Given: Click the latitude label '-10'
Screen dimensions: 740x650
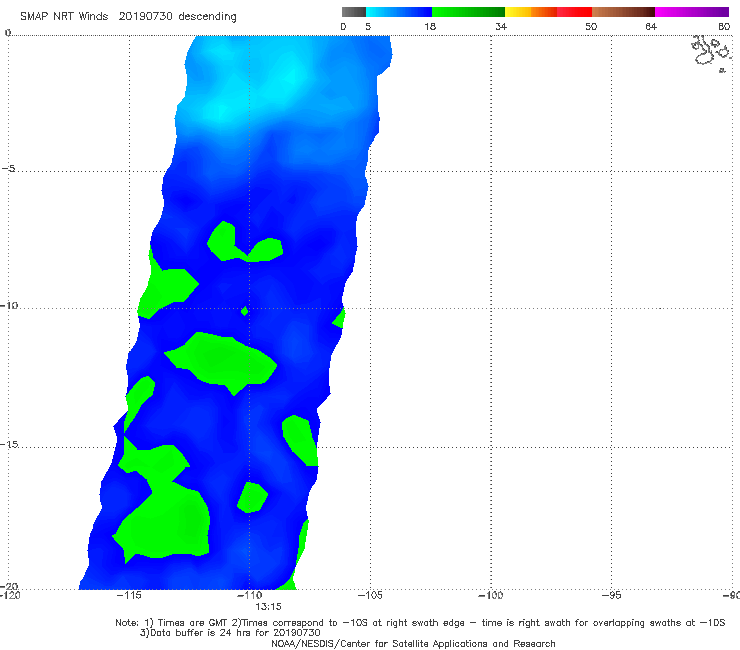Looking at the screenshot, I should 9,305.
